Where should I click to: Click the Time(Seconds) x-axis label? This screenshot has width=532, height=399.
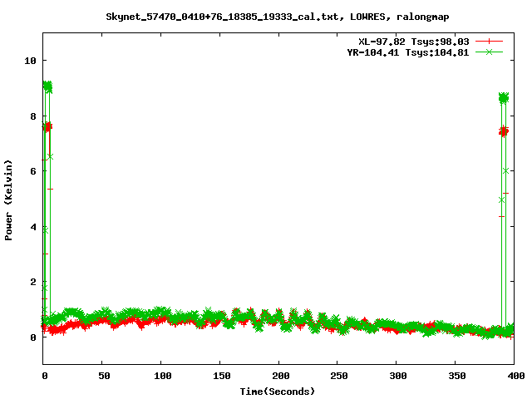(278, 392)
